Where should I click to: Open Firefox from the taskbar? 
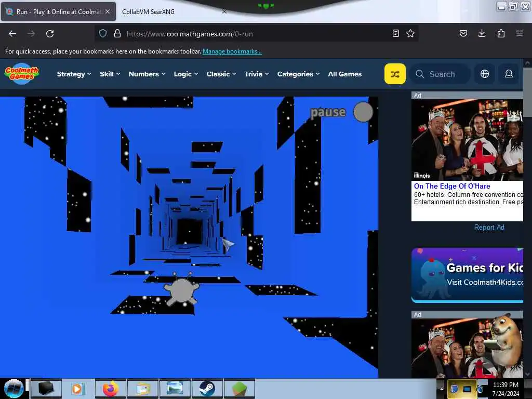click(111, 389)
